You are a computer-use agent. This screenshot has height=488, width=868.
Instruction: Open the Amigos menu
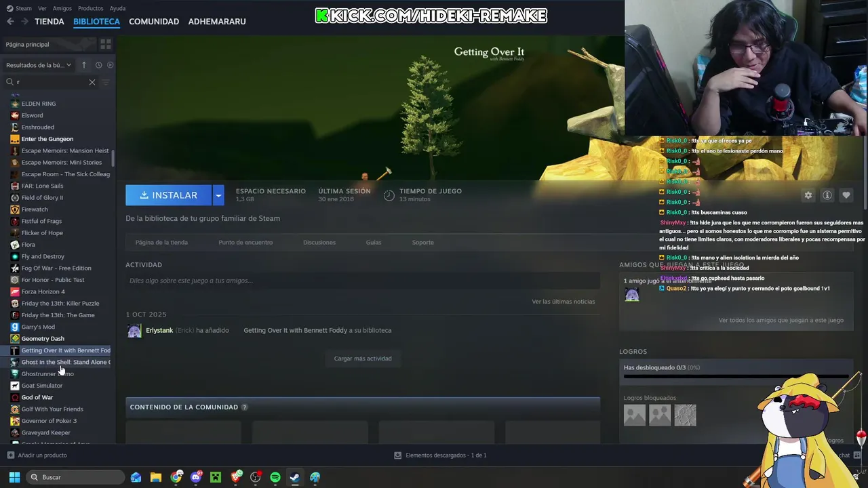(x=62, y=8)
